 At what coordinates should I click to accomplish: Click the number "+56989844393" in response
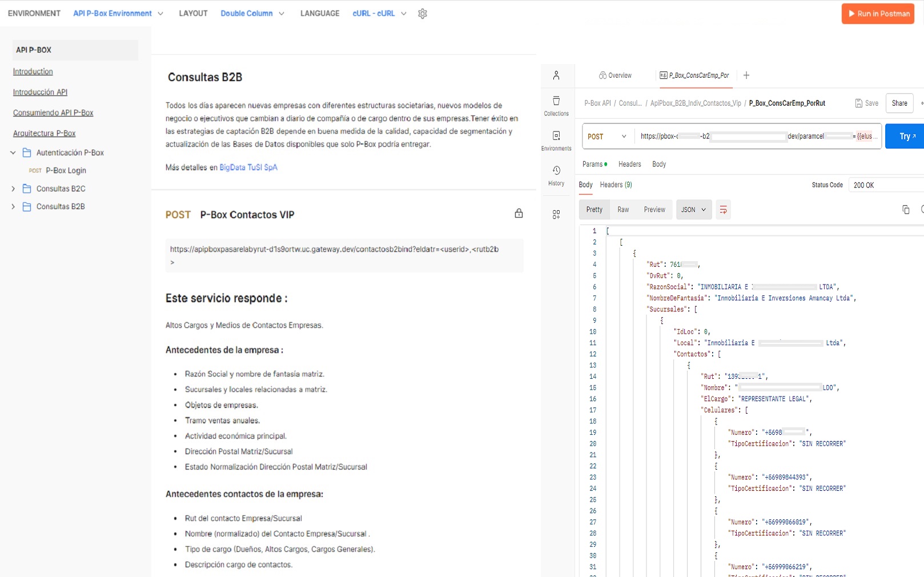coord(786,477)
